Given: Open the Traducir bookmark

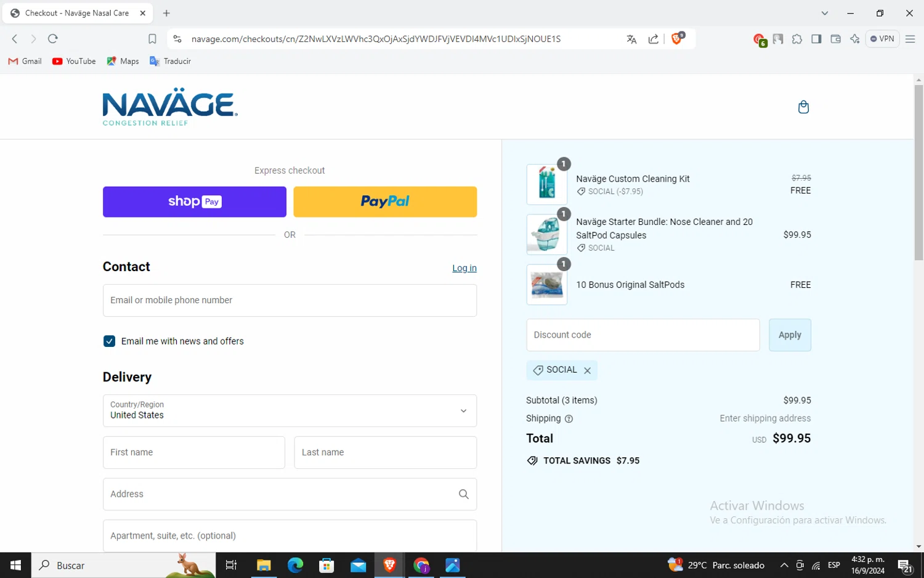Looking at the screenshot, I should pos(170,61).
